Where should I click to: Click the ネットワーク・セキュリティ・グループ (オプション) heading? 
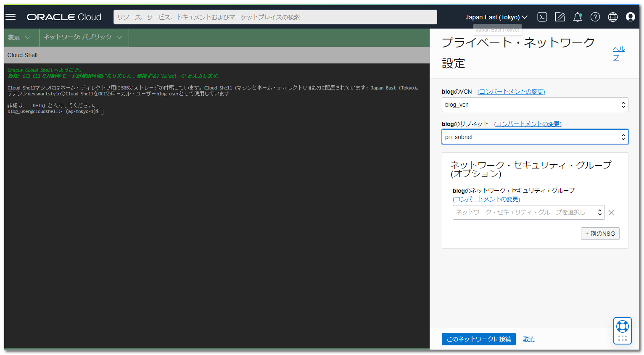(531, 169)
